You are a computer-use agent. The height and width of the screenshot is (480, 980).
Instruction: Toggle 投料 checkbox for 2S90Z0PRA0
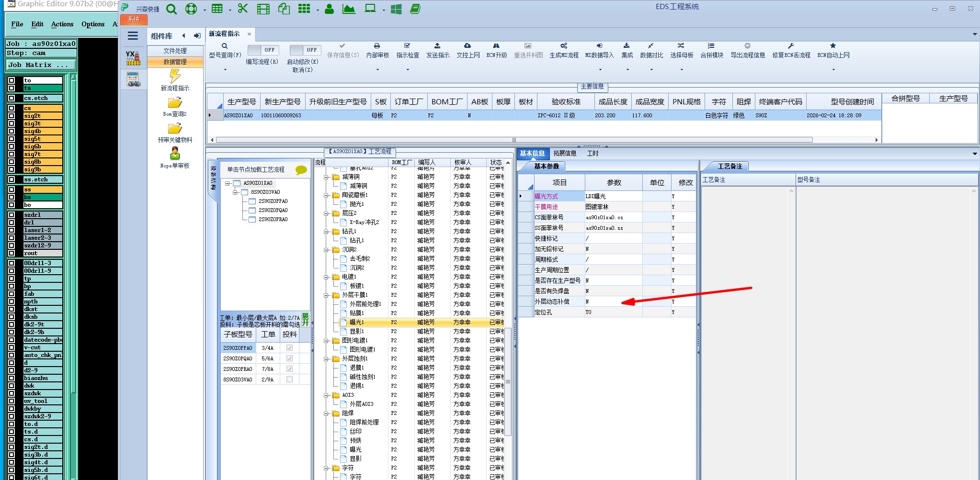click(289, 369)
